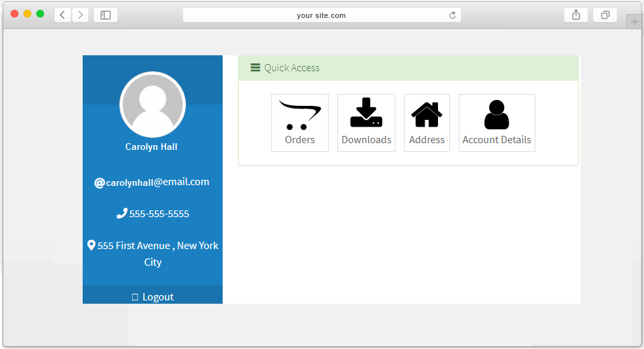Toggle the browser sidebar button

coord(105,15)
